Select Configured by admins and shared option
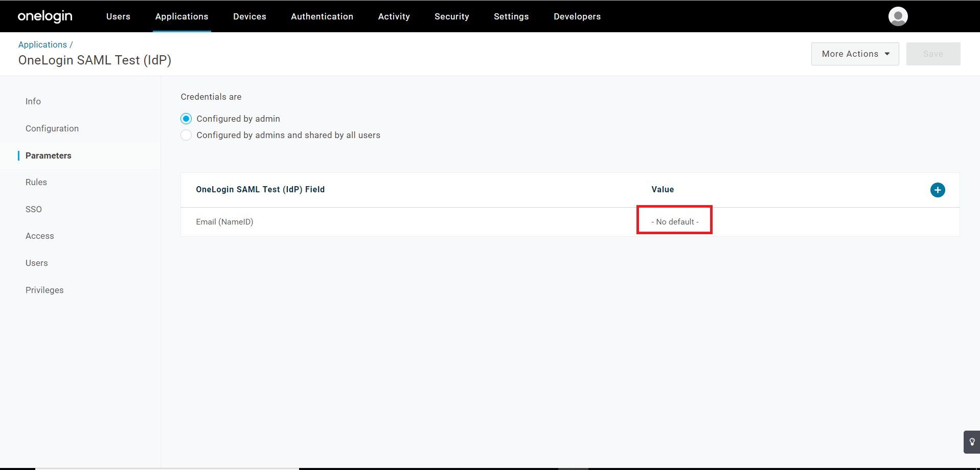The height and width of the screenshot is (470, 980). pyautogui.click(x=186, y=135)
